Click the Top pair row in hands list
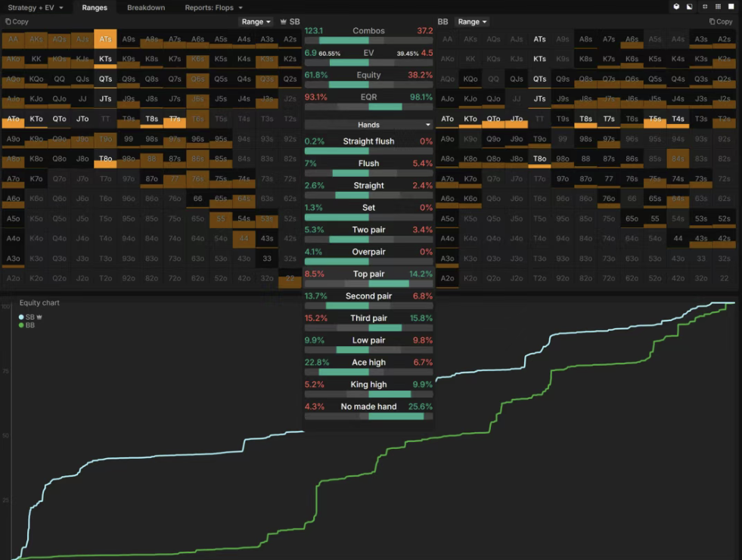The height and width of the screenshot is (560, 742). 368,274
